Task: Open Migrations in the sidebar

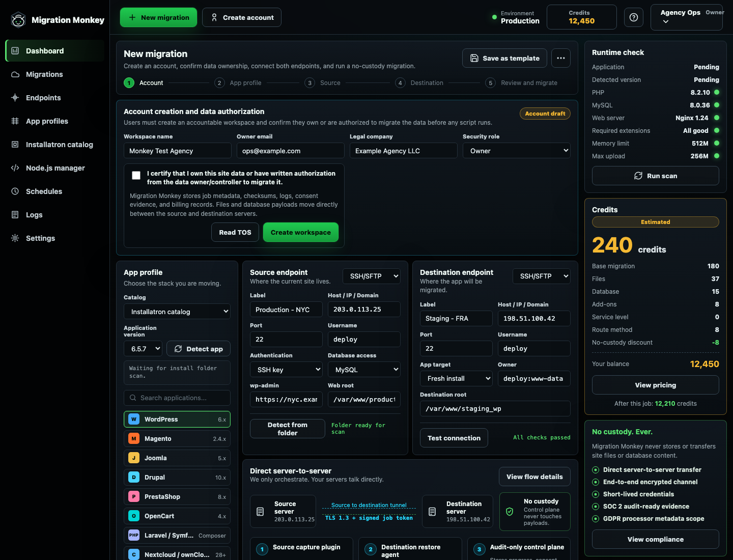Action: [x=55, y=74]
